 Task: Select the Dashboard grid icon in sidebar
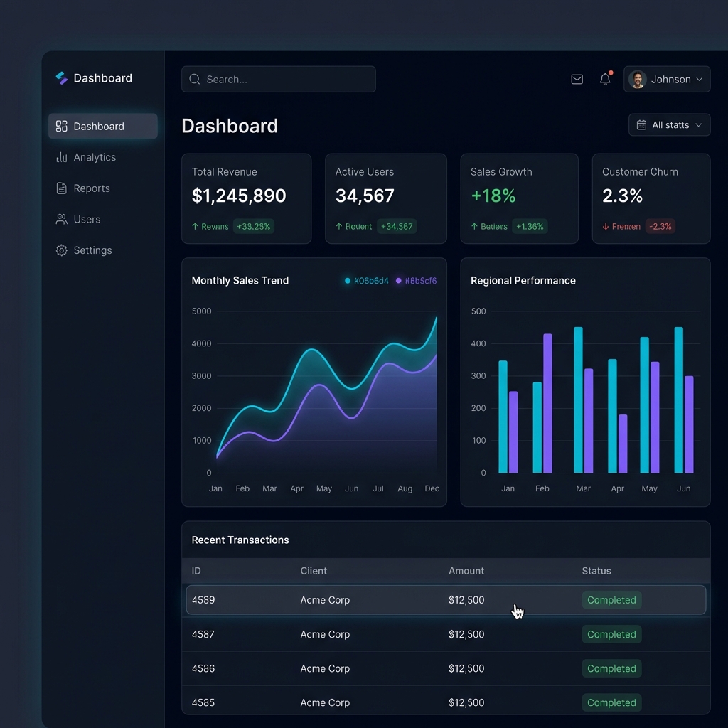point(60,126)
